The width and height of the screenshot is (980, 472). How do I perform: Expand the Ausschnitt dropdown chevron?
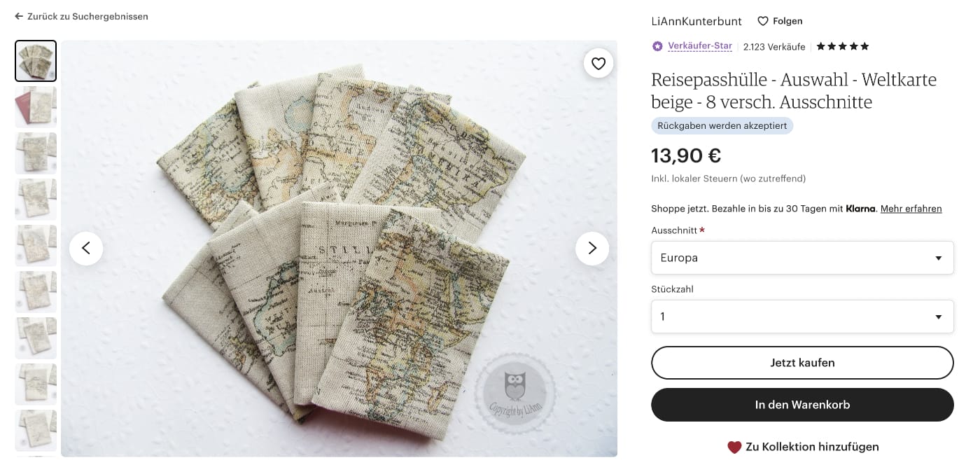(938, 258)
